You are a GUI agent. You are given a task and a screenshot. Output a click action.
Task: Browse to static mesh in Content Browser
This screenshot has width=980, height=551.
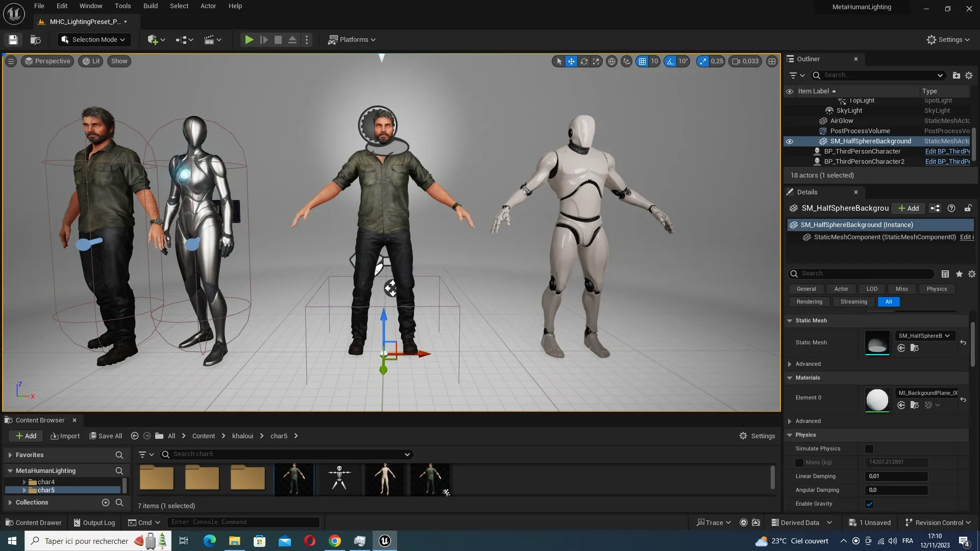[915, 348]
